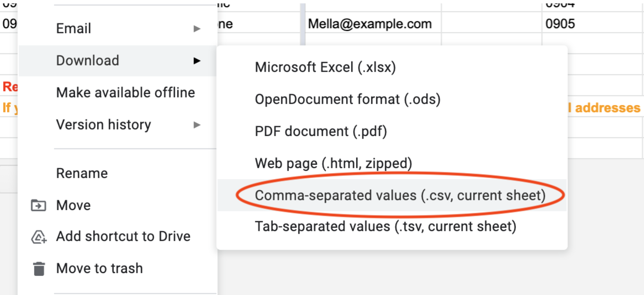644x295 pixels.
Task: Click the Drive shortcut icon
Action: (x=39, y=237)
